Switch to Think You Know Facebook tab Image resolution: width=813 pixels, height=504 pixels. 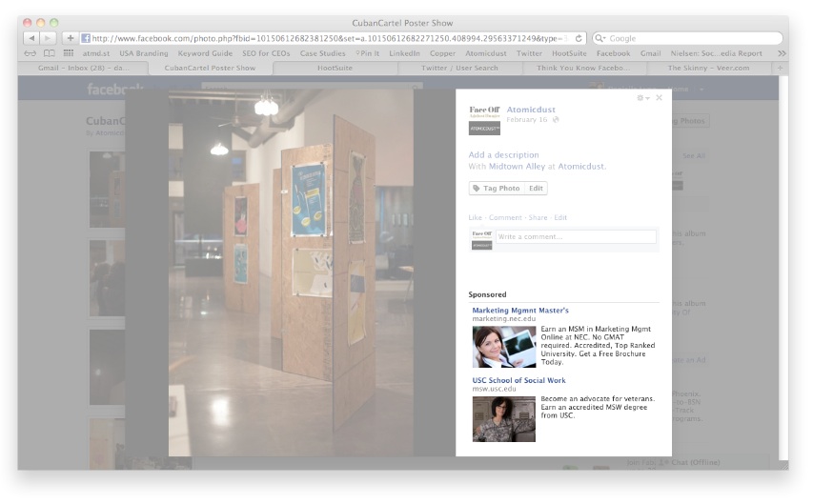point(584,68)
